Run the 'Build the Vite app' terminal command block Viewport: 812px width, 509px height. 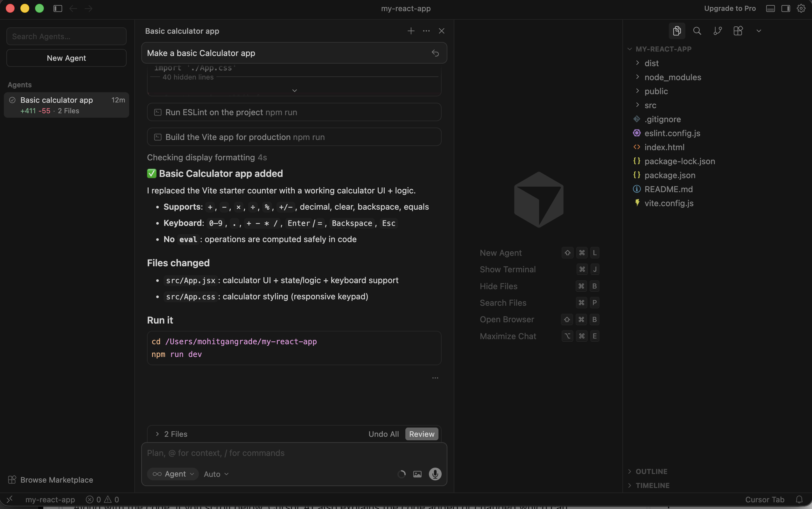tap(294, 137)
